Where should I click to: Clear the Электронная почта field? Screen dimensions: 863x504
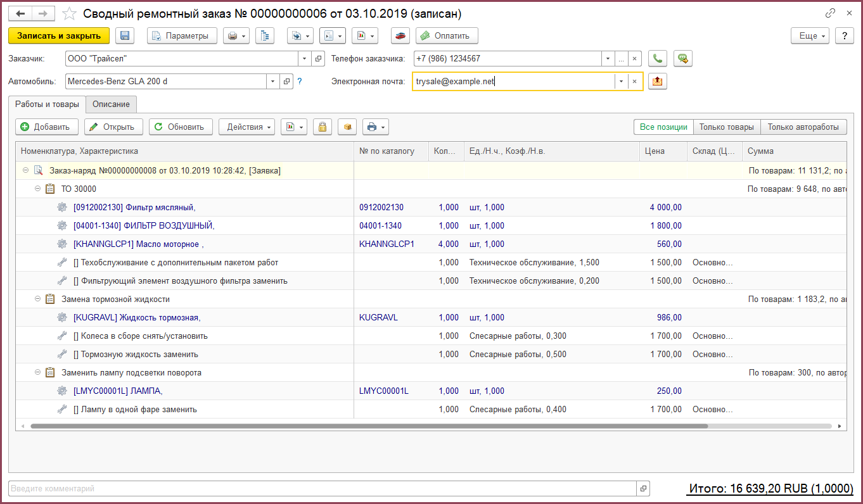(634, 81)
